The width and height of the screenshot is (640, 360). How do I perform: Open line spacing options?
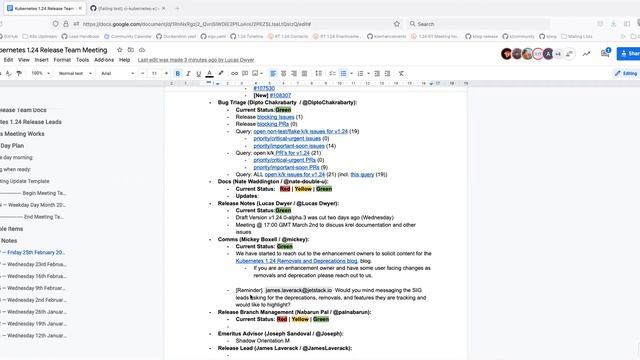point(318,73)
